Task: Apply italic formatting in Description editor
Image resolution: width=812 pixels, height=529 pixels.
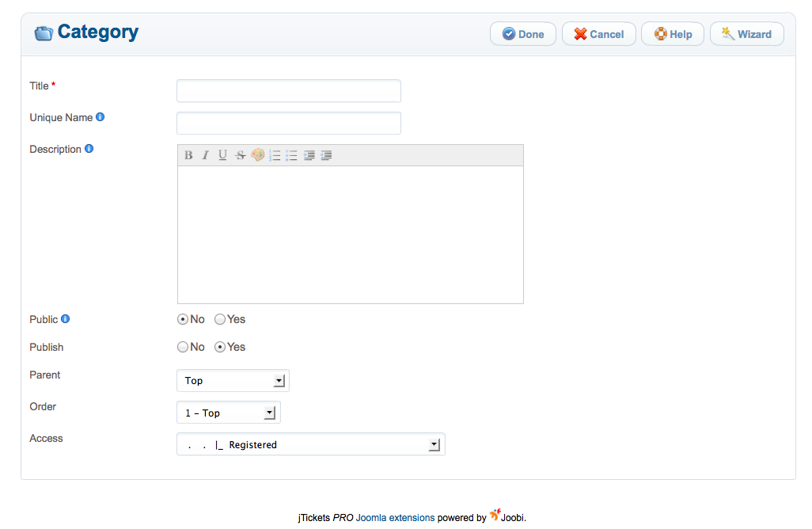Action: 206,155
